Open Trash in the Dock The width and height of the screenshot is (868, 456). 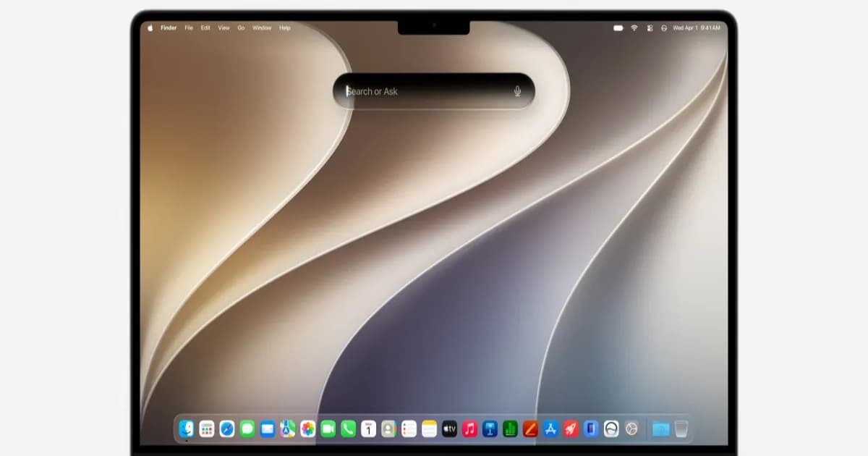(x=681, y=428)
